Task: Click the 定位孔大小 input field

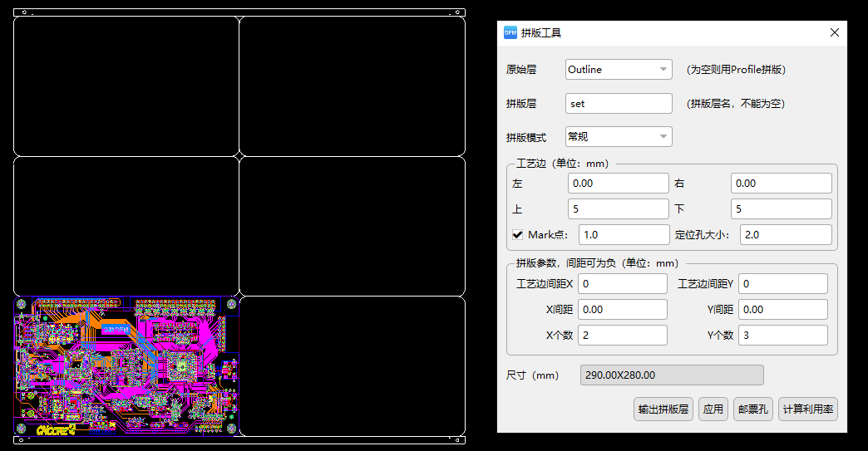Action: pyautogui.click(x=786, y=234)
